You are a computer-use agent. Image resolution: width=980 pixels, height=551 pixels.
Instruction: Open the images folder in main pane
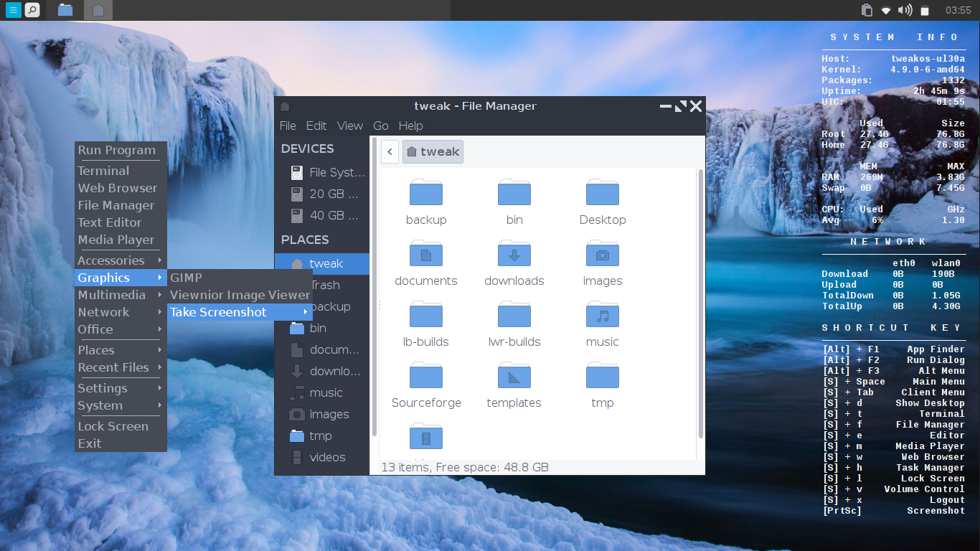[x=602, y=255]
